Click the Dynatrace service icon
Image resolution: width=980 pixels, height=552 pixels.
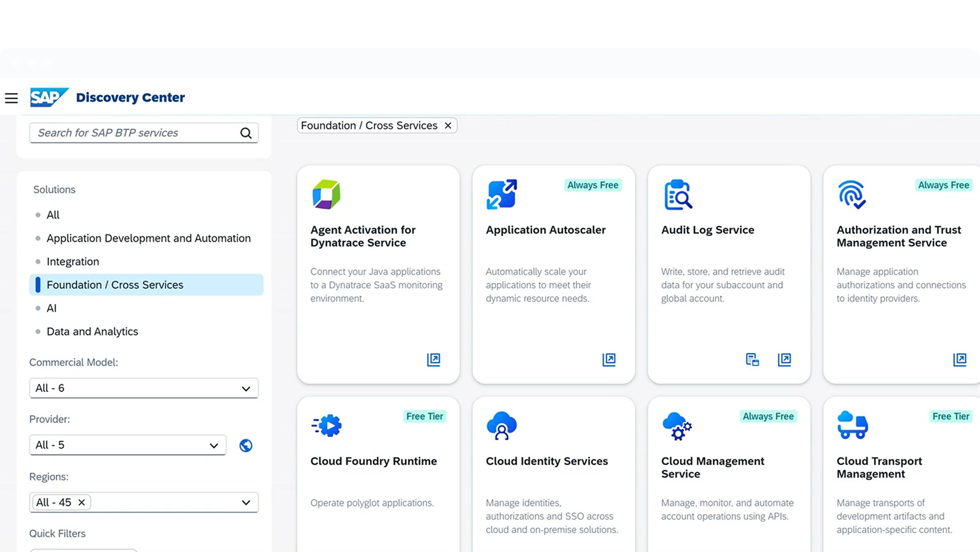pos(326,194)
